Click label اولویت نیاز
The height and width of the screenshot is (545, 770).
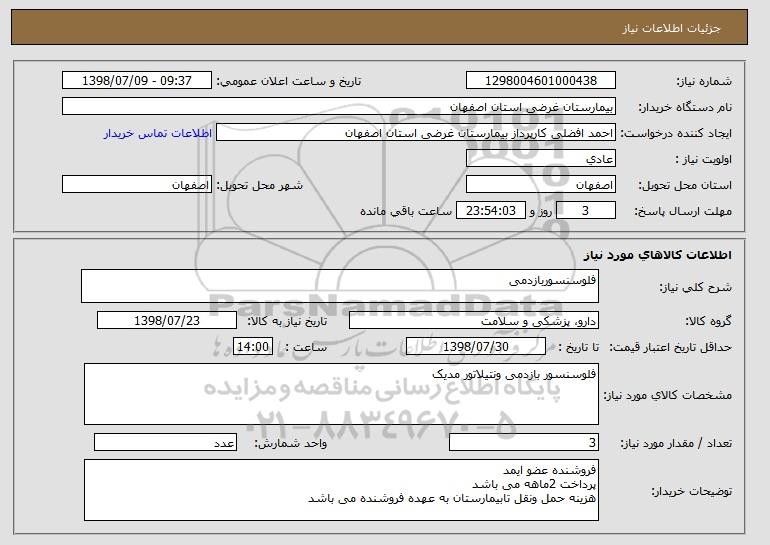point(703,160)
